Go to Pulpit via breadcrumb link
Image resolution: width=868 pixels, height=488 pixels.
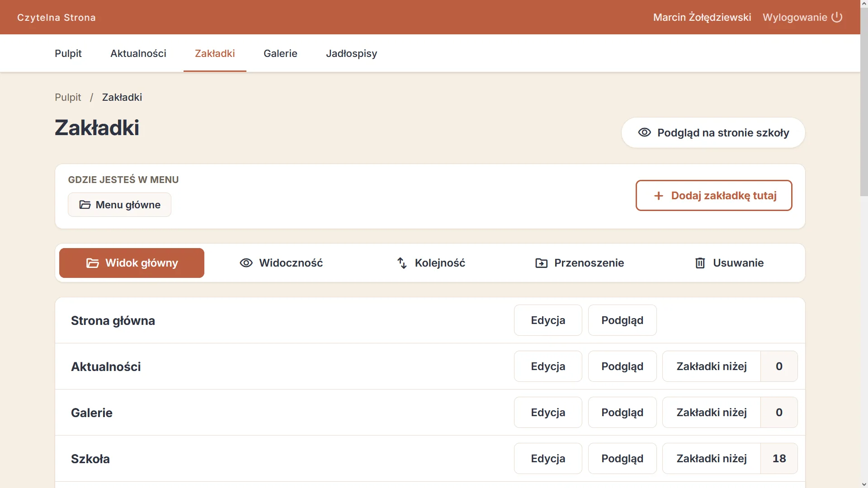(68, 97)
